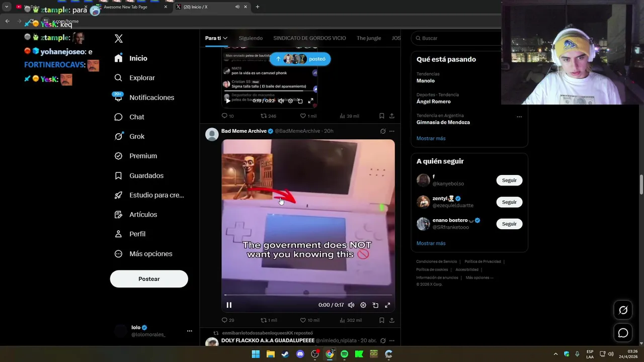Image resolution: width=644 pixels, height=362 pixels.
Task: Open Windows Start button in taskbar
Action: click(256, 354)
